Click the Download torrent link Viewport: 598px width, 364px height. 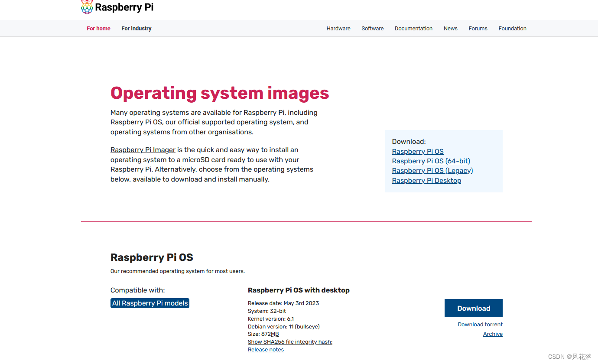coord(480,325)
